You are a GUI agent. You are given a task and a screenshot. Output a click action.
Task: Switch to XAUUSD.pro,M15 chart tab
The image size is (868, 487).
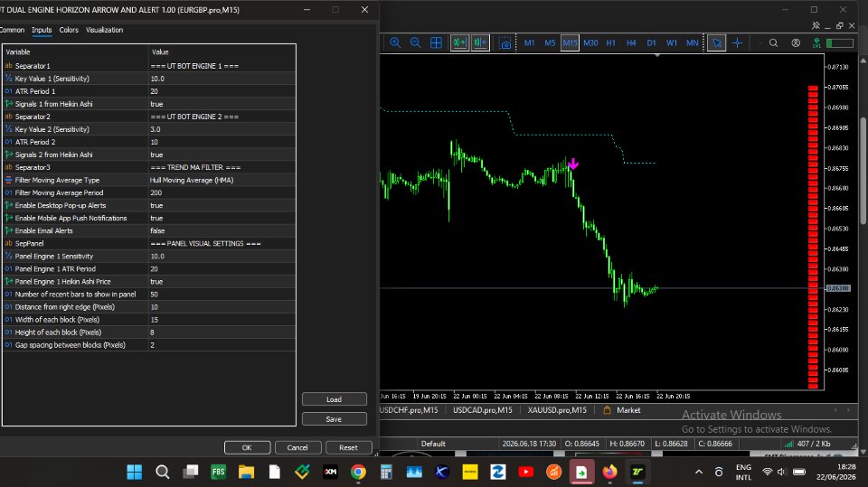click(557, 410)
